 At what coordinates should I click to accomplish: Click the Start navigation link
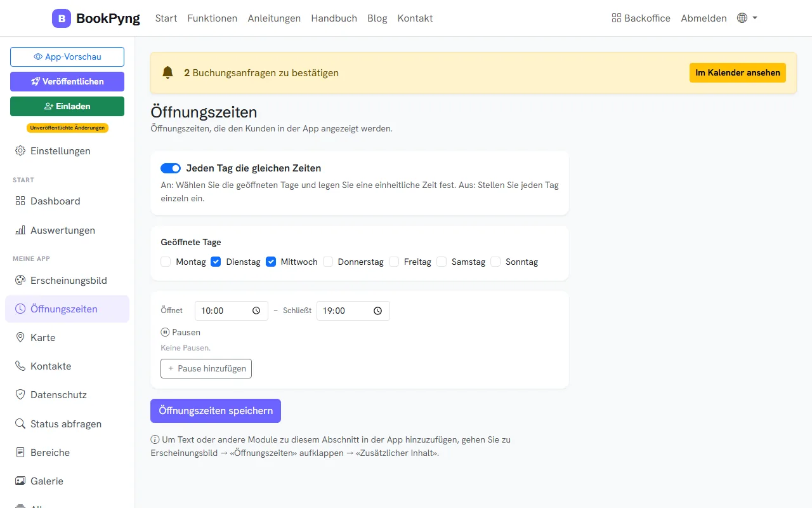coord(166,18)
